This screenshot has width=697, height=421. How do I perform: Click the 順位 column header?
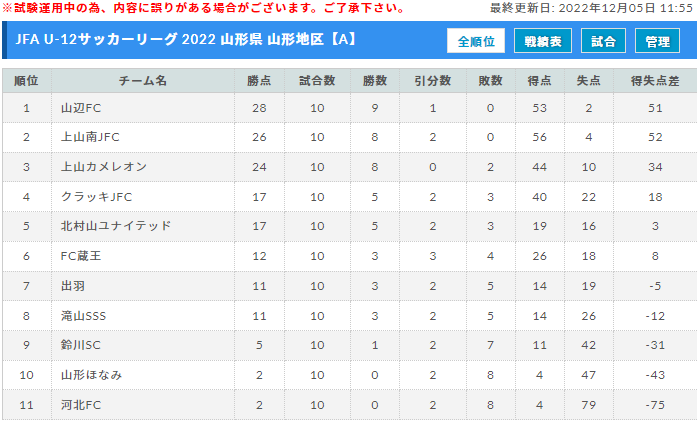click(27, 80)
